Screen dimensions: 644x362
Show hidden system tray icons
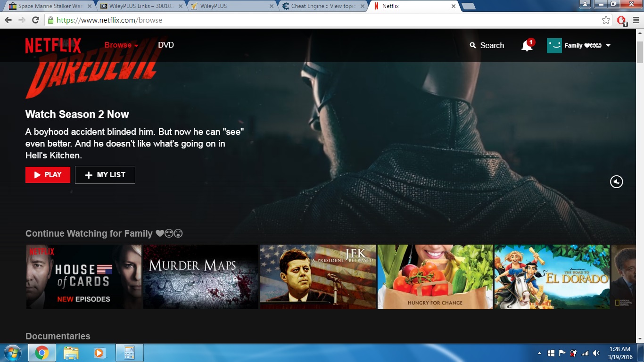[539, 353]
